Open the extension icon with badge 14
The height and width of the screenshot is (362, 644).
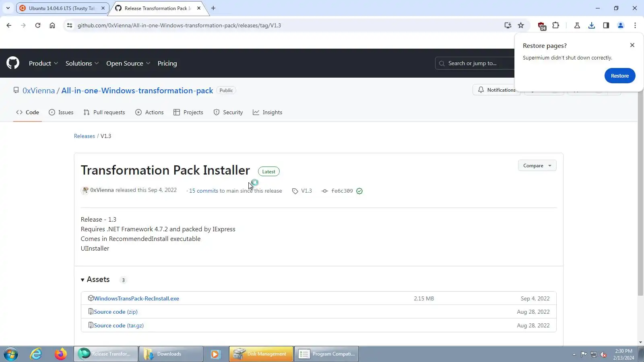[x=542, y=26]
